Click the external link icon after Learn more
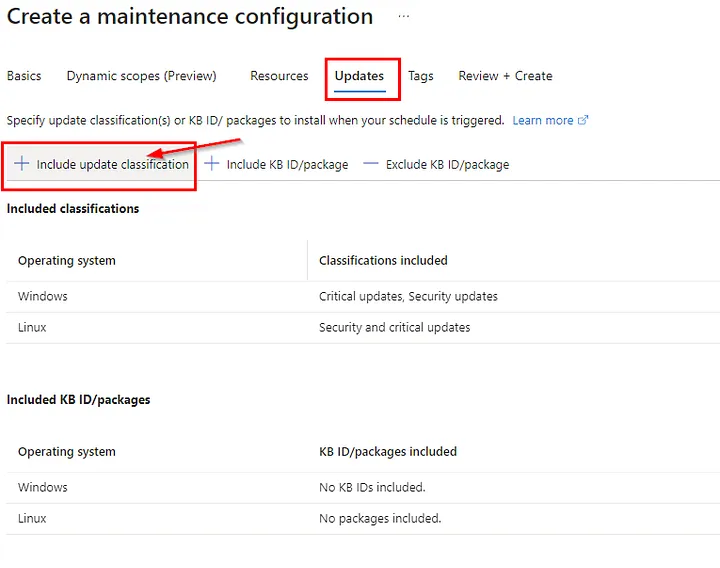The width and height of the screenshot is (720, 568). (x=583, y=121)
